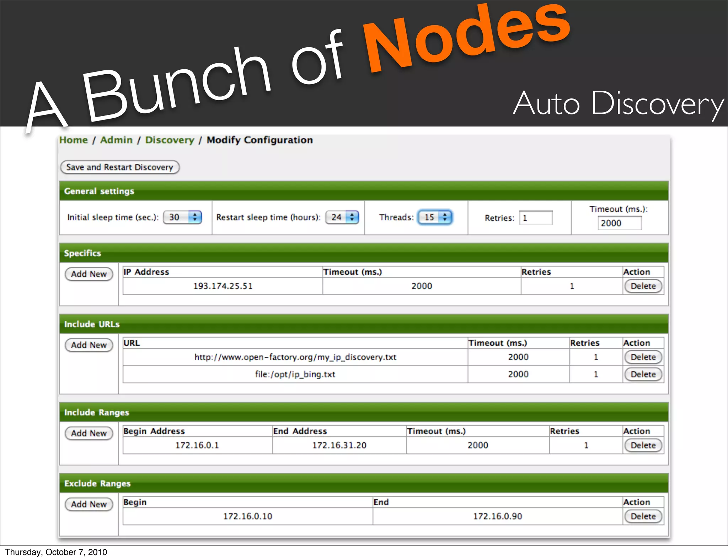The height and width of the screenshot is (560, 728).
Task: Open the Admin breadcrumb link
Action: [x=116, y=140]
